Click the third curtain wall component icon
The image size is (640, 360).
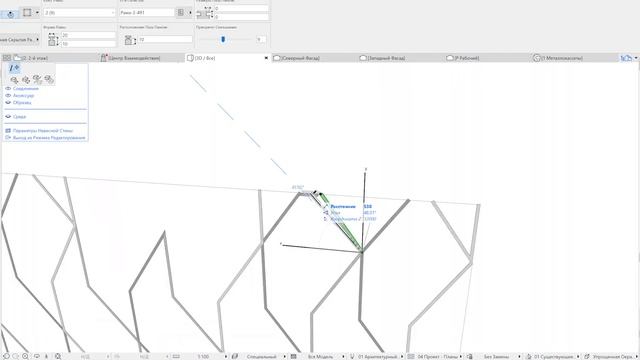point(37,80)
